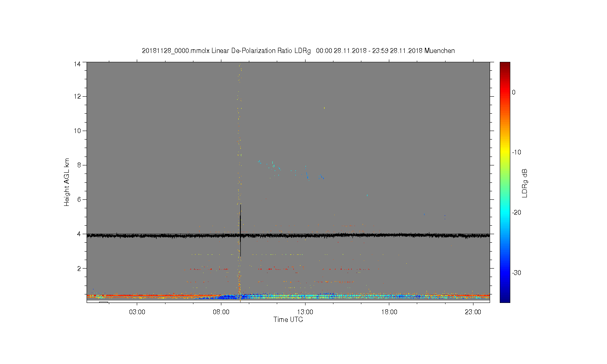607x364 pixels.
Task: Click the height tick label 12
Action: click(x=77, y=96)
